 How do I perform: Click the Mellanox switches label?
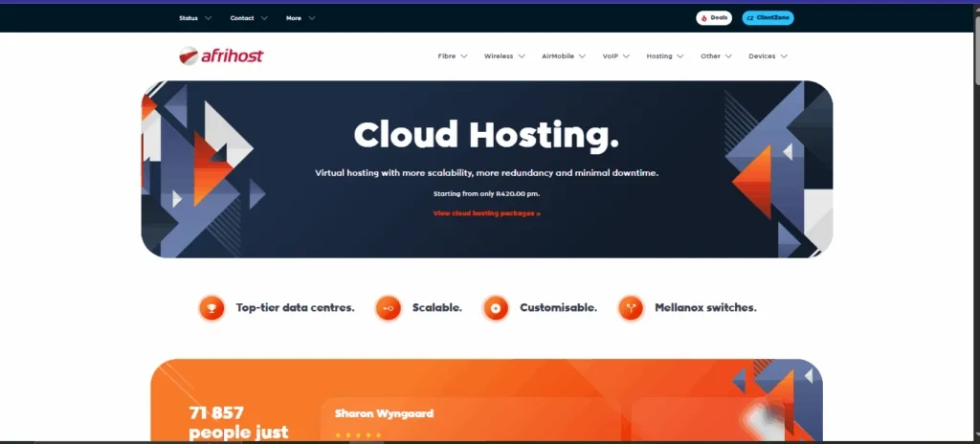705,308
